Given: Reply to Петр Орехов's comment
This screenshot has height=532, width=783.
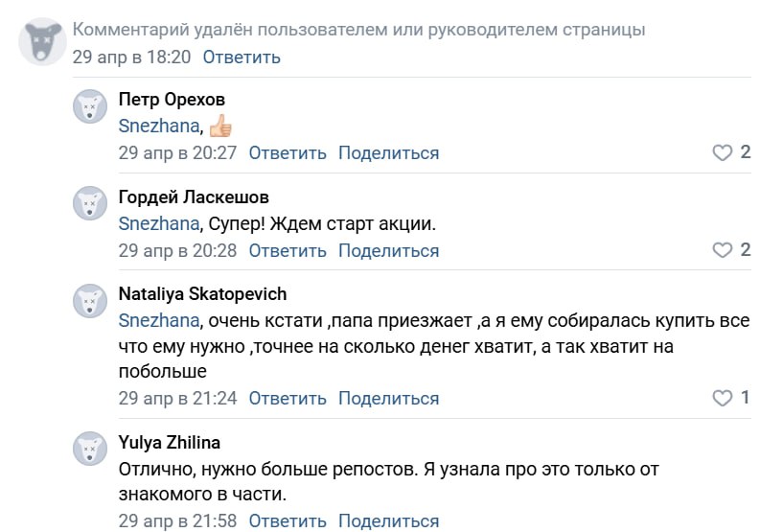Looking at the screenshot, I should point(288,152).
